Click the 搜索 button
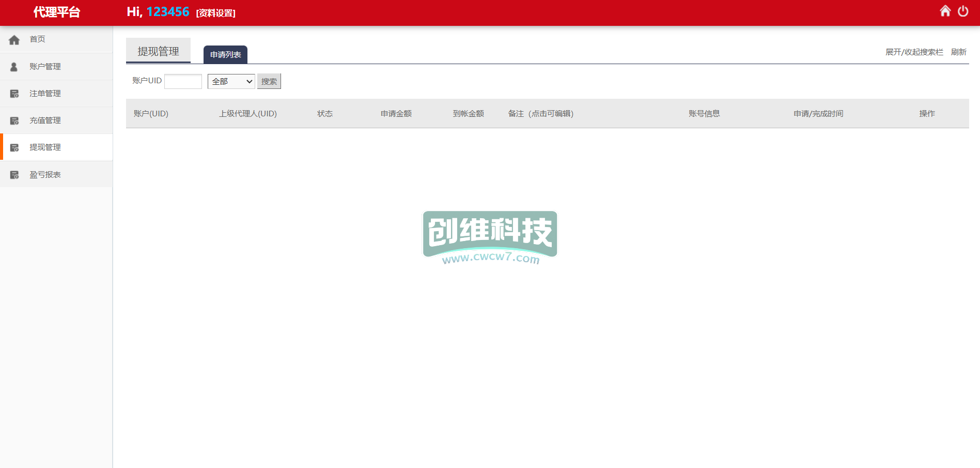This screenshot has height=468, width=980. pos(269,81)
